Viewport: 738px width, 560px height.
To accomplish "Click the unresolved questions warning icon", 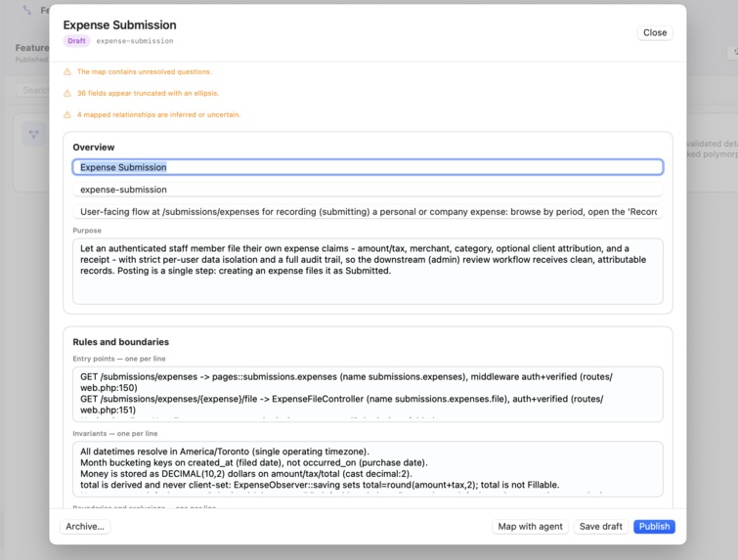I will click(x=67, y=71).
